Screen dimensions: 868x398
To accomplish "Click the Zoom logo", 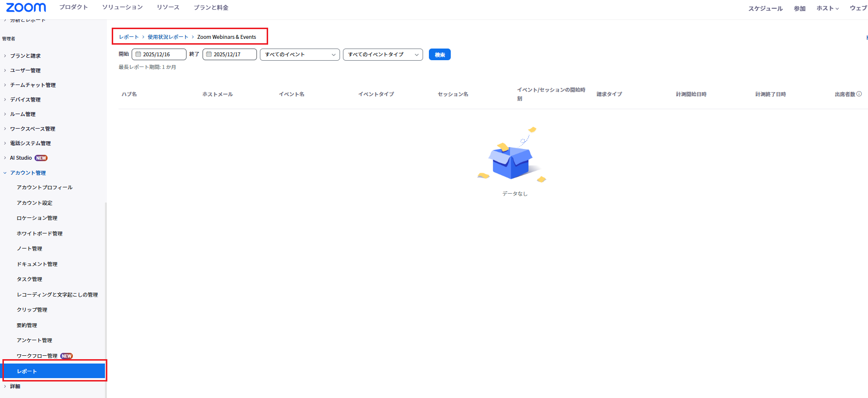I will pos(26,7).
